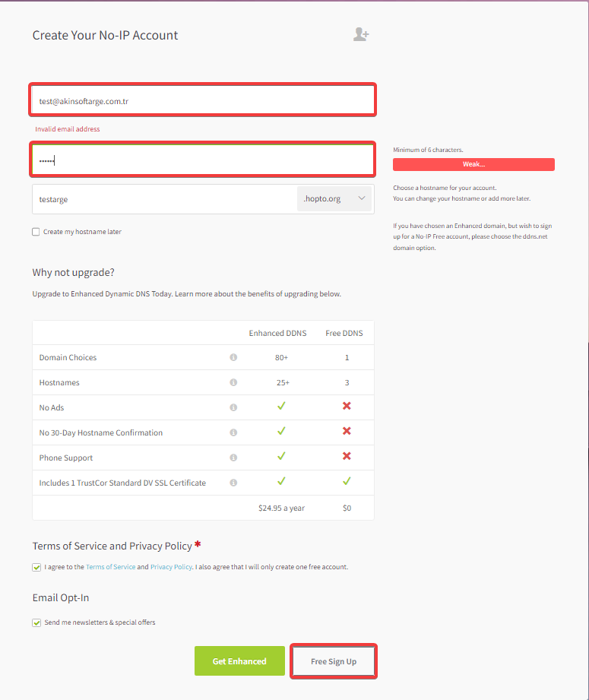Open the .hopto.org domain dropdown

pyautogui.click(x=334, y=198)
